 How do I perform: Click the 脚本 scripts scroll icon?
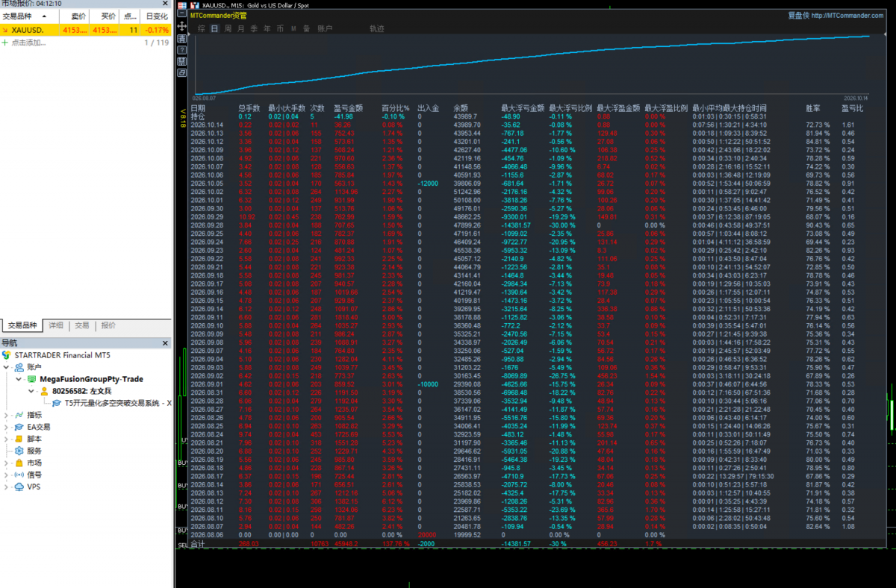coord(19,439)
